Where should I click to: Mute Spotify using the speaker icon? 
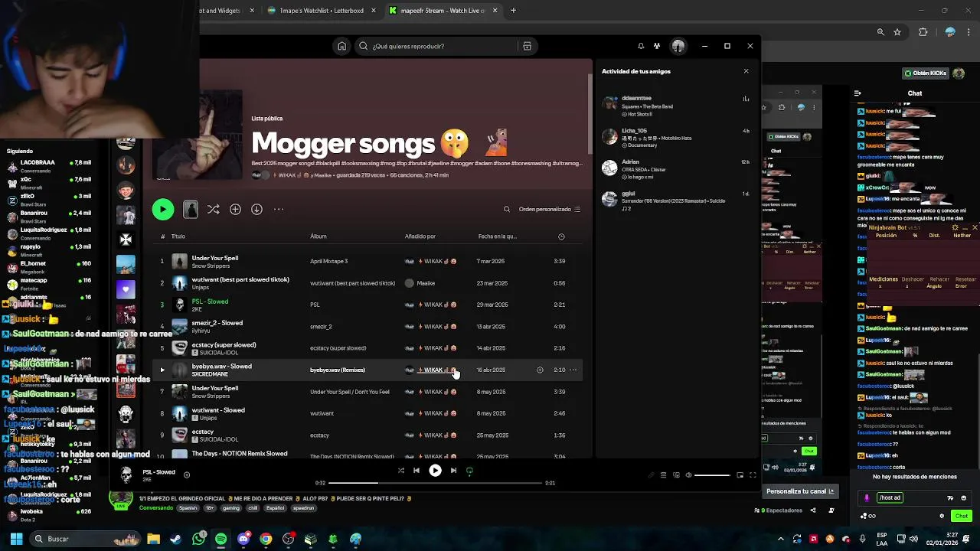point(688,475)
